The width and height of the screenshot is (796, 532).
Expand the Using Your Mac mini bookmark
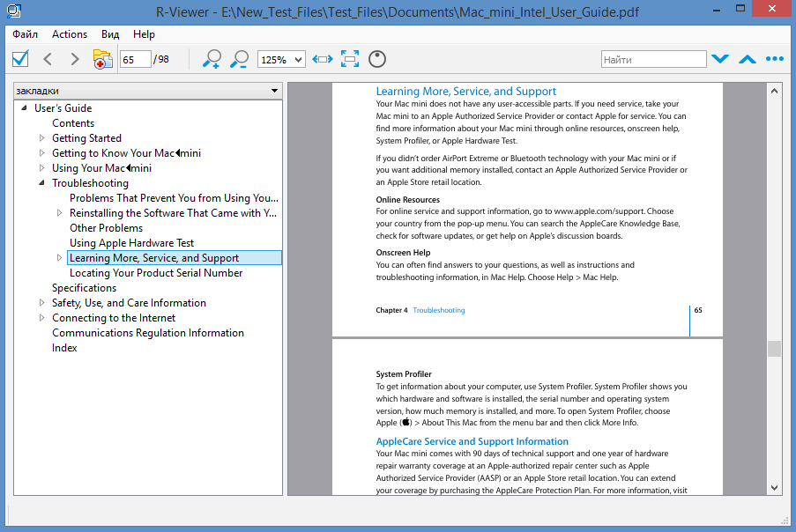pyautogui.click(x=41, y=168)
